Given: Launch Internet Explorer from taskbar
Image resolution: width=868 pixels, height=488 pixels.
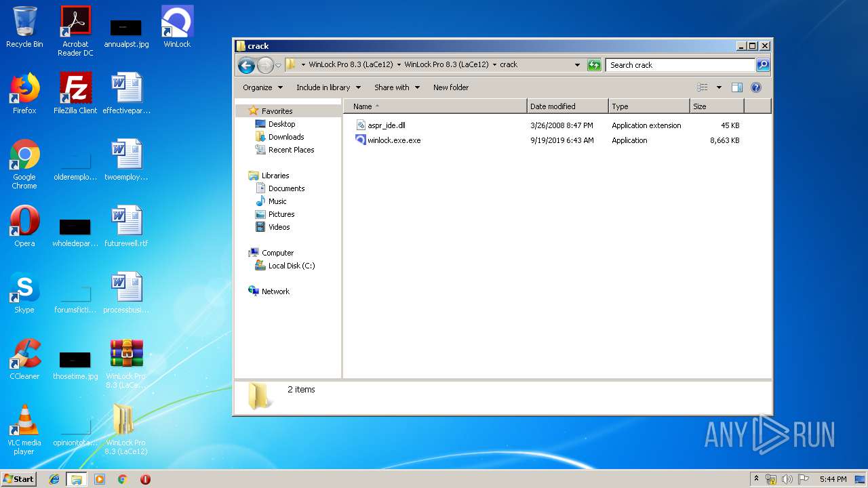Looking at the screenshot, I should coord(54,479).
